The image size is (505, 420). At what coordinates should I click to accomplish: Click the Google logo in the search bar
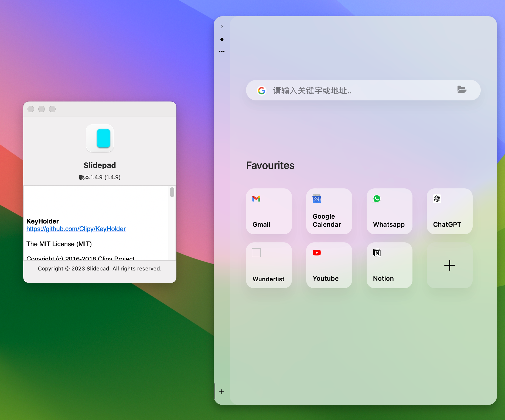[262, 90]
